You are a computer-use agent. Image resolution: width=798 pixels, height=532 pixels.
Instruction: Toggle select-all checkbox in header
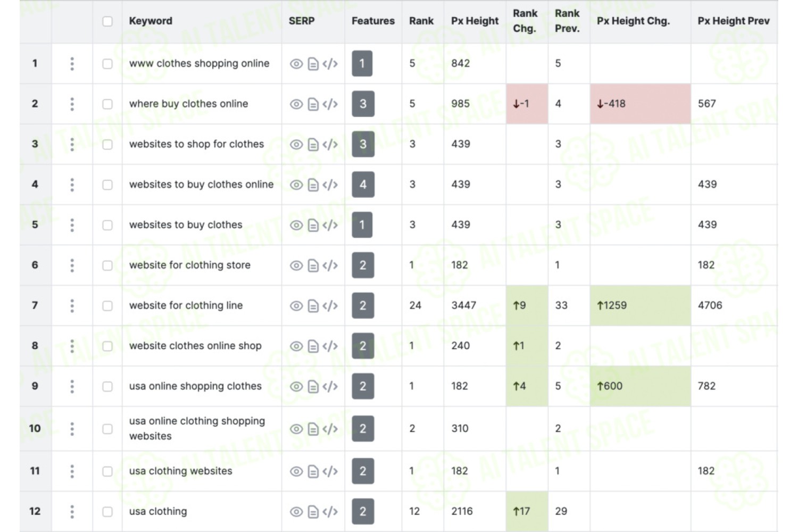coord(107,21)
